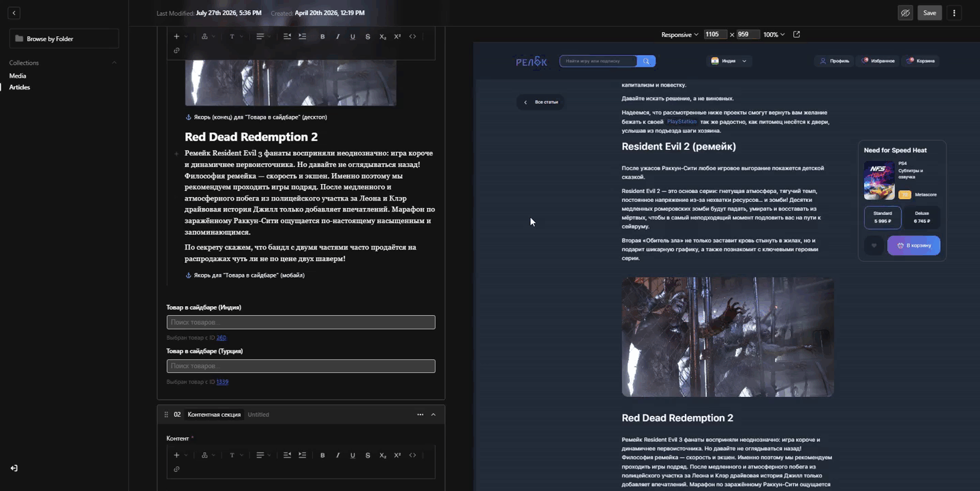Toggle bold in the section 02 toolbar
Image resolution: width=980 pixels, height=491 pixels.
click(322, 455)
